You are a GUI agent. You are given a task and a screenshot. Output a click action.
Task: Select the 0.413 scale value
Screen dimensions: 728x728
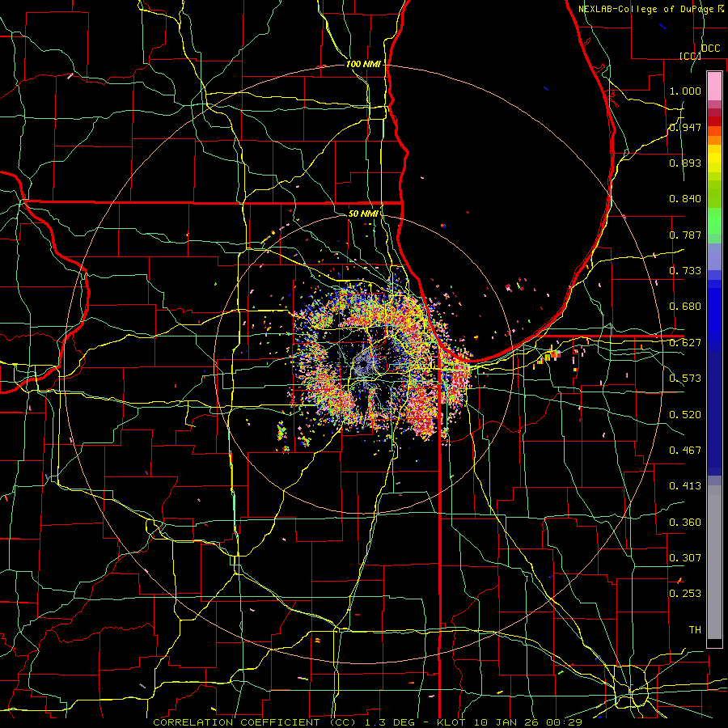pyautogui.click(x=685, y=486)
